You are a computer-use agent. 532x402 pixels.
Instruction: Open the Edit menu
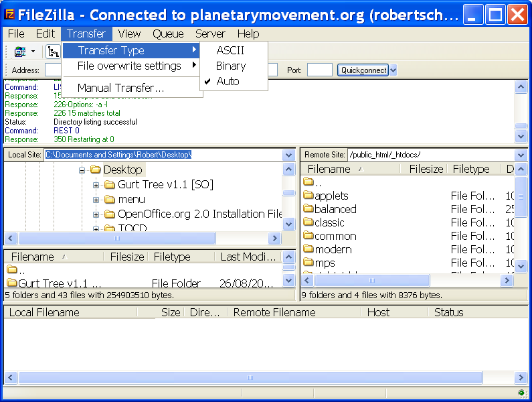pyautogui.click(x=45, y=33)
